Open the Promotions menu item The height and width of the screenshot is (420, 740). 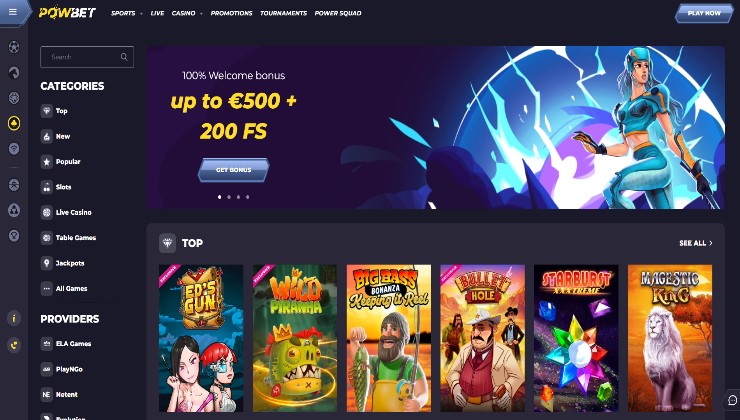[231, 13]
